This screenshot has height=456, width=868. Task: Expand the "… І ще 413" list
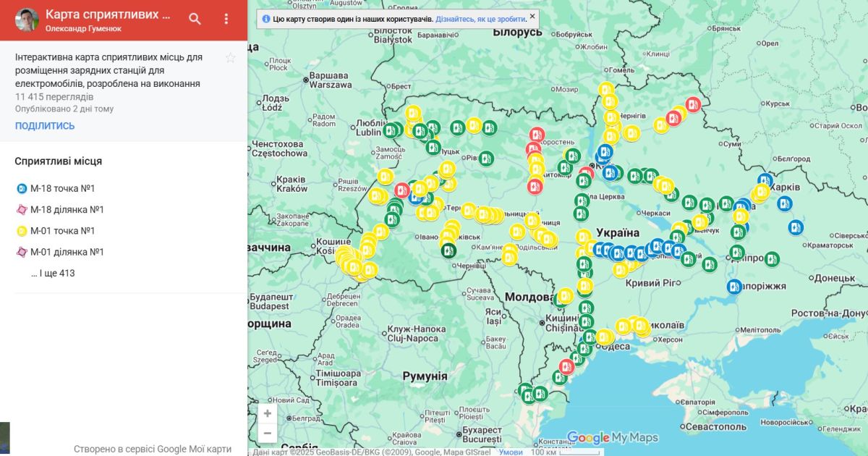(x=53, y=274)
